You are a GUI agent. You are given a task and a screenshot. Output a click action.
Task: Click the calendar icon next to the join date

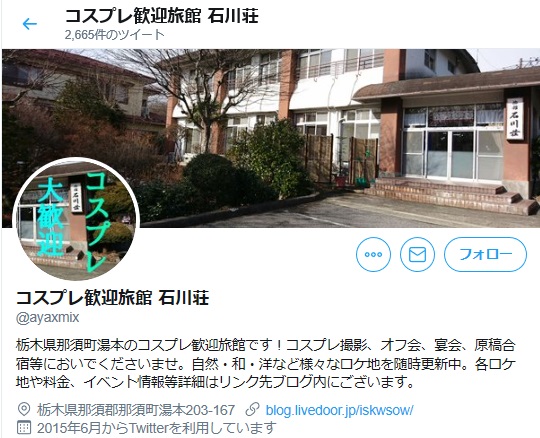[x=24, y=428]
